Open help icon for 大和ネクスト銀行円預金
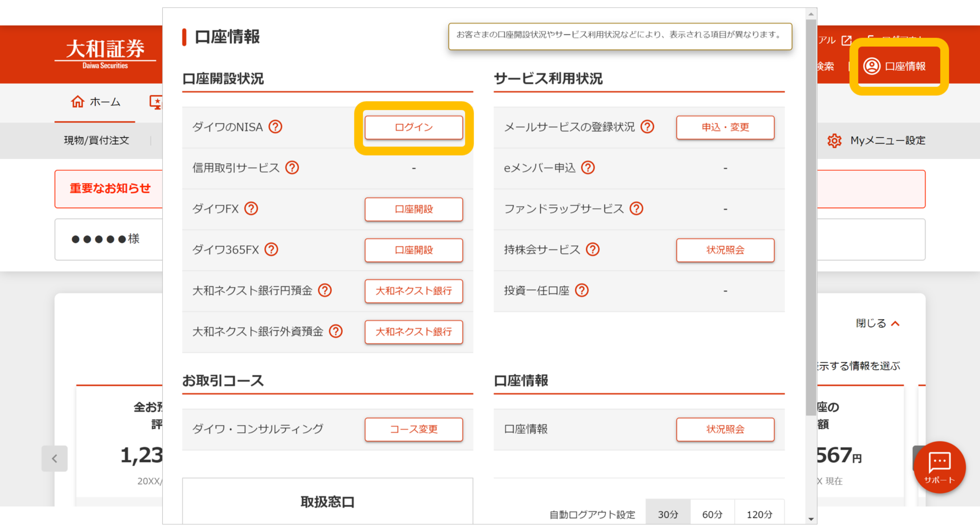 [x=325, y=290]
